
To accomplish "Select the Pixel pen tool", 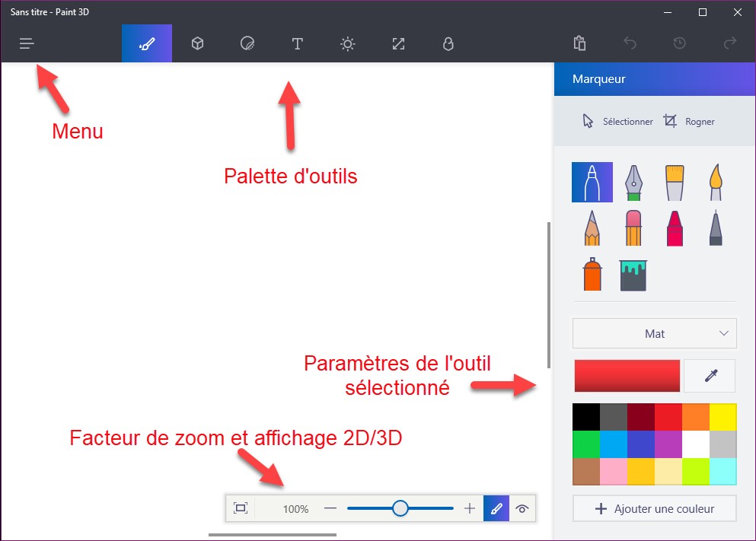I will click(x=716, y=228).
